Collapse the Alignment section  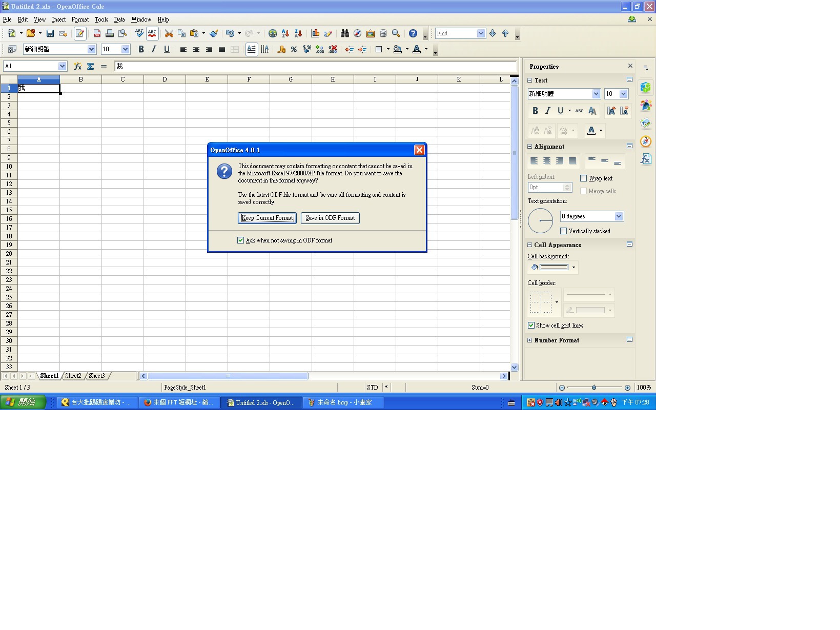pos(530,147)
